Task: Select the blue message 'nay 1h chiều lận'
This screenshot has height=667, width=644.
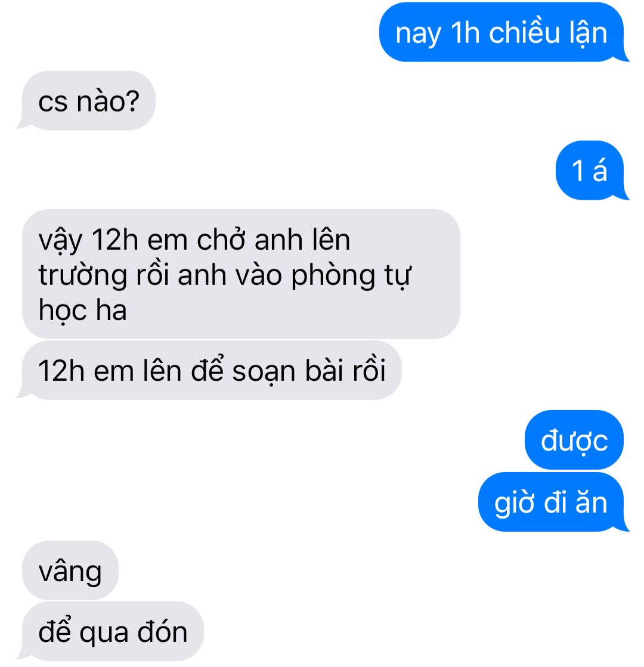Action: [501, 32]
